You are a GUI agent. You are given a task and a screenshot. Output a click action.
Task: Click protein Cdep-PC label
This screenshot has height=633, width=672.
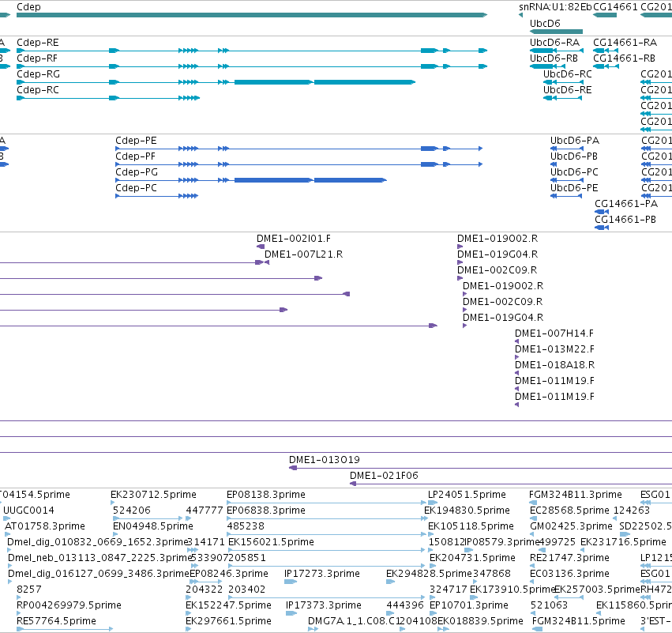[136, 188]
